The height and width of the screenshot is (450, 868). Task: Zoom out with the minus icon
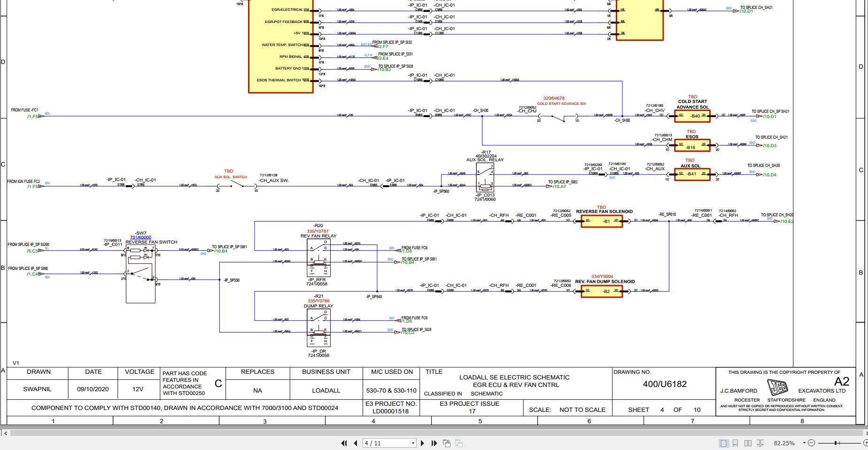coord(812,443)
